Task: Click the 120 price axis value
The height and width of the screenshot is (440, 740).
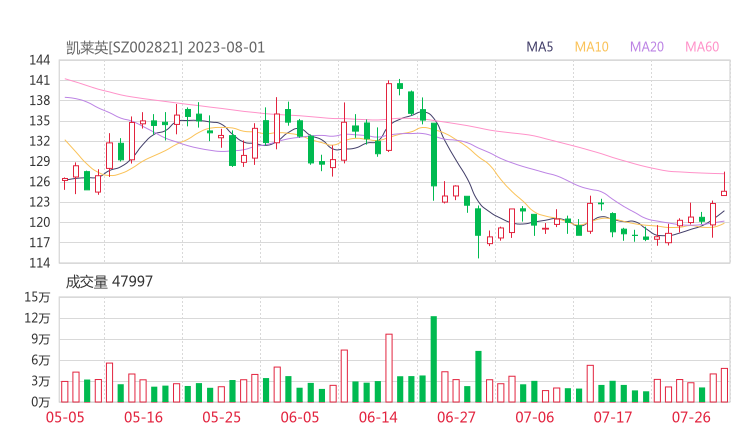Action: click(39, 222)
